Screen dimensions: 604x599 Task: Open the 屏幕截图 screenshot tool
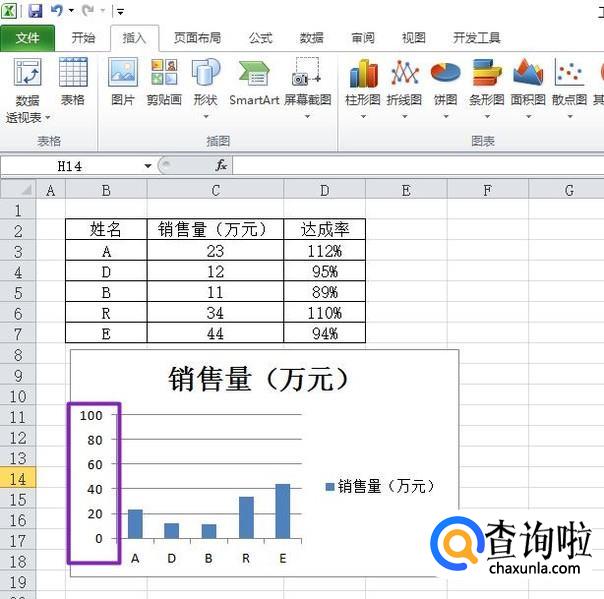point(307,82)
